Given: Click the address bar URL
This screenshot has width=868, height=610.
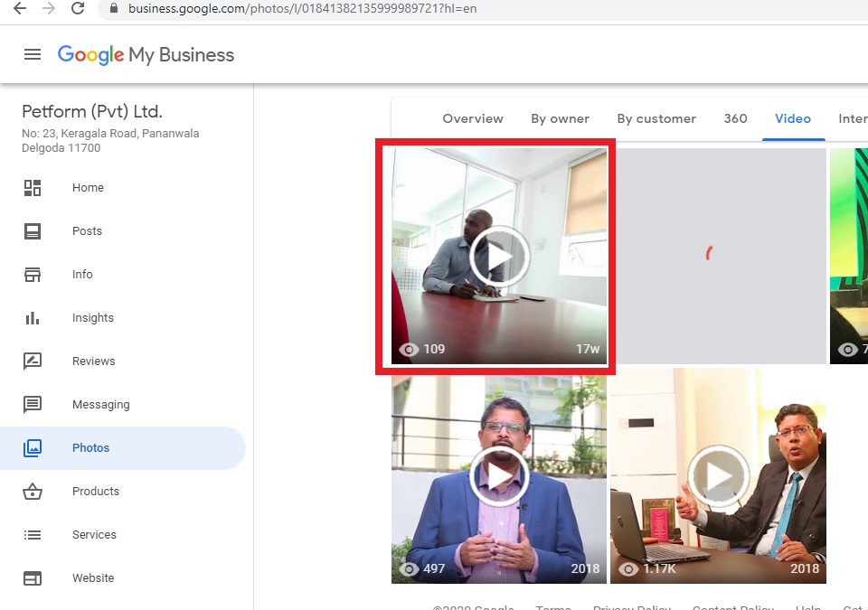Looking at the screenshot, I should (x=302, y=8).
